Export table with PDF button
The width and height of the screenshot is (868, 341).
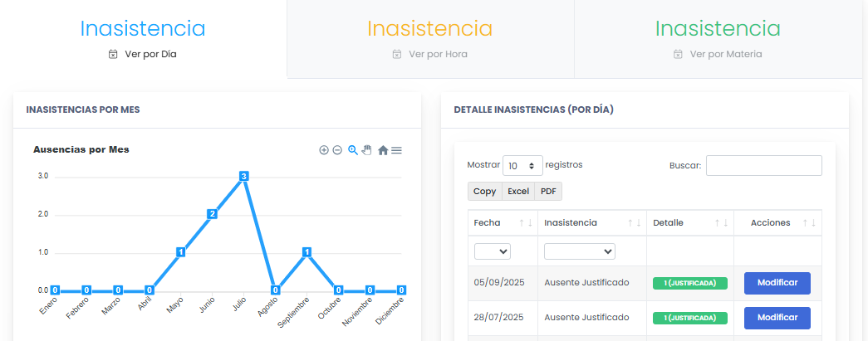coord(548,191)
